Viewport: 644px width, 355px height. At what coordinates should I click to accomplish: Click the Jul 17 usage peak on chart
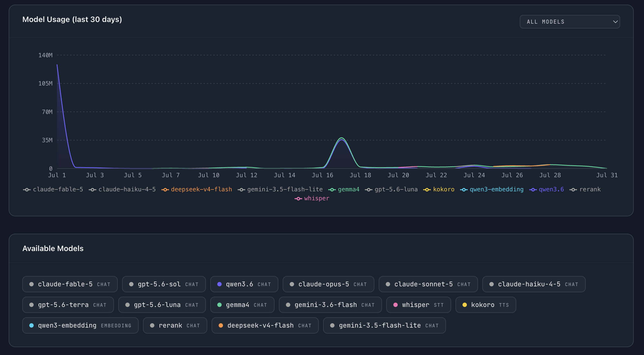pos(342,138)
